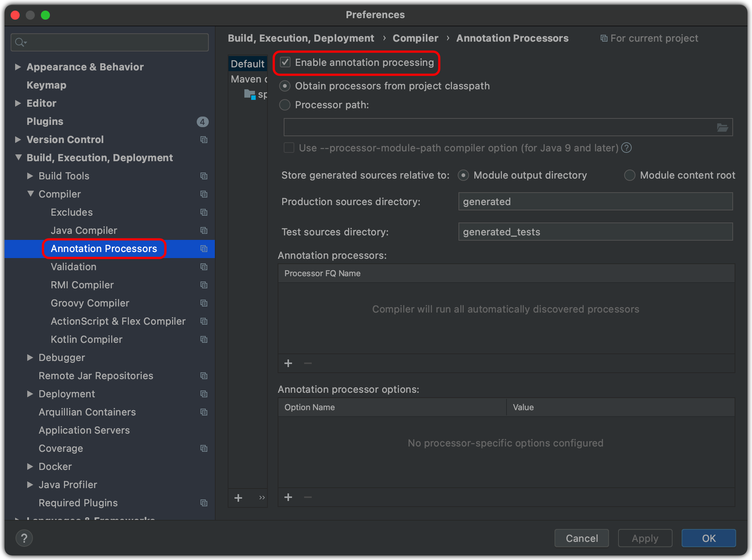
Task: Expand Appearance & Behavior section
Action: [17, 67]
